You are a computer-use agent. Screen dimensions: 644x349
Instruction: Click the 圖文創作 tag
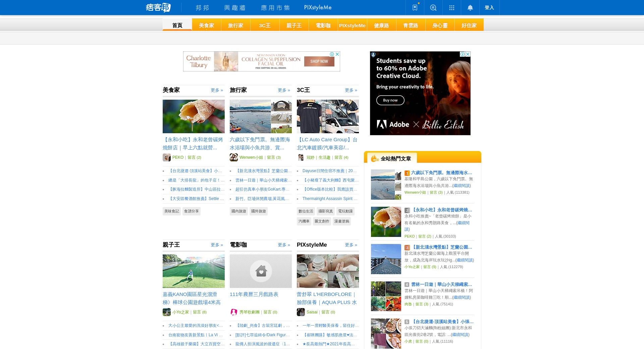coord(322,221)
